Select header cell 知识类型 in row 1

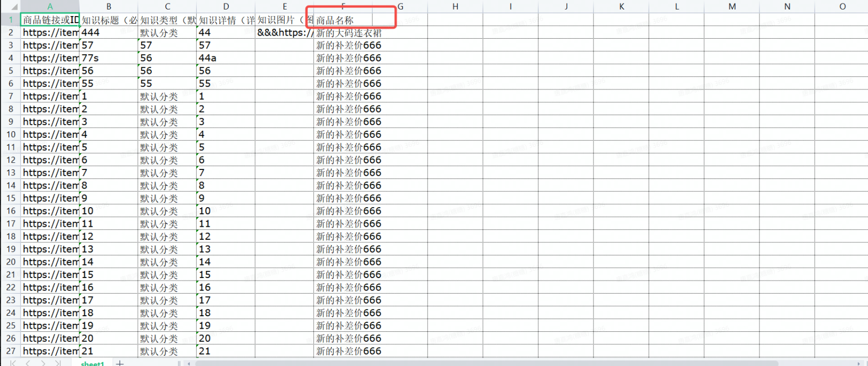pyautogui.click(x=167, y=20)
